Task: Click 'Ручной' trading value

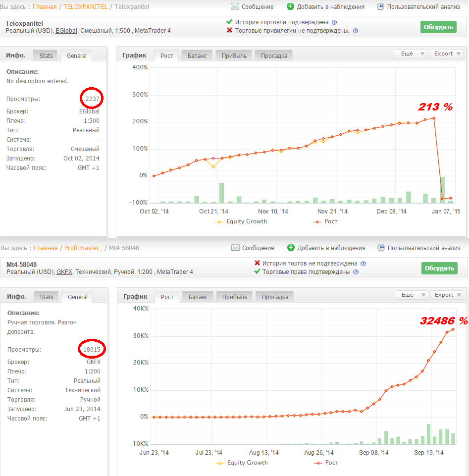Action: tap(90, 400)
